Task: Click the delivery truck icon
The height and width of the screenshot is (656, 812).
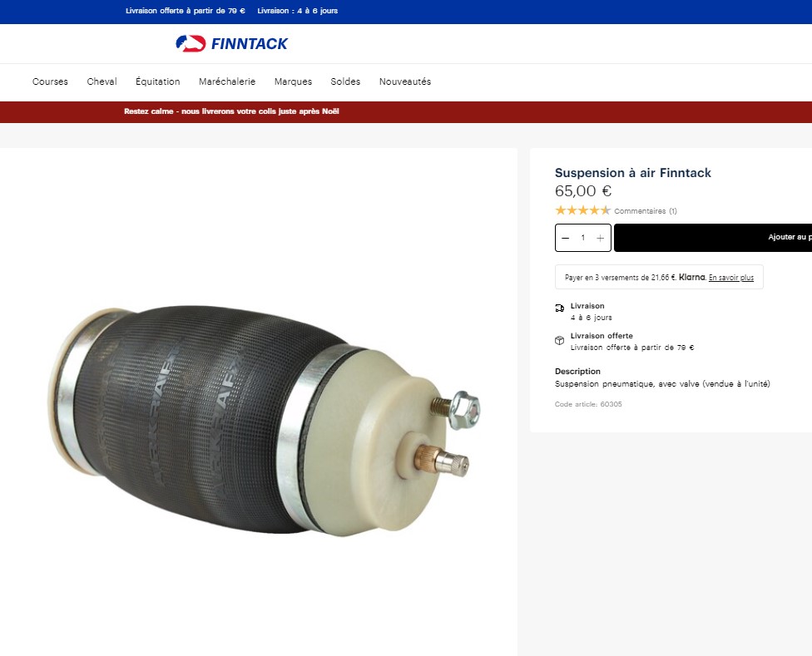Action: click(560, 308)
